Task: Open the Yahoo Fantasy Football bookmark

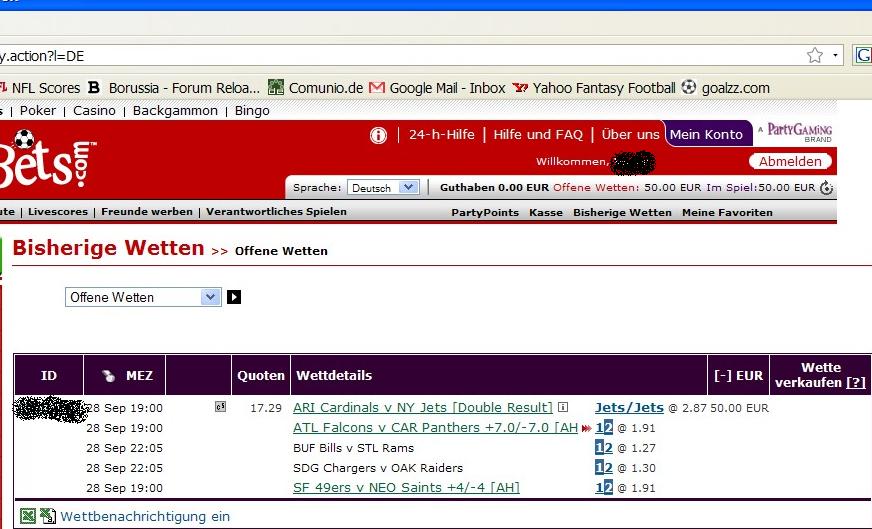Action: [594, 88]
